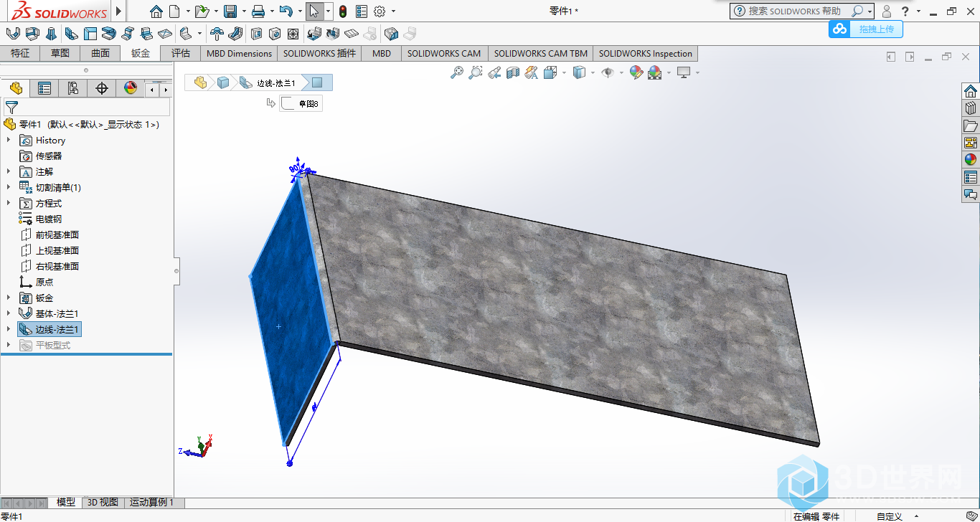The image size is (980, 522).
Task: Click 草图8 in the breadcrumb
Action: click(x=301, y=104)
